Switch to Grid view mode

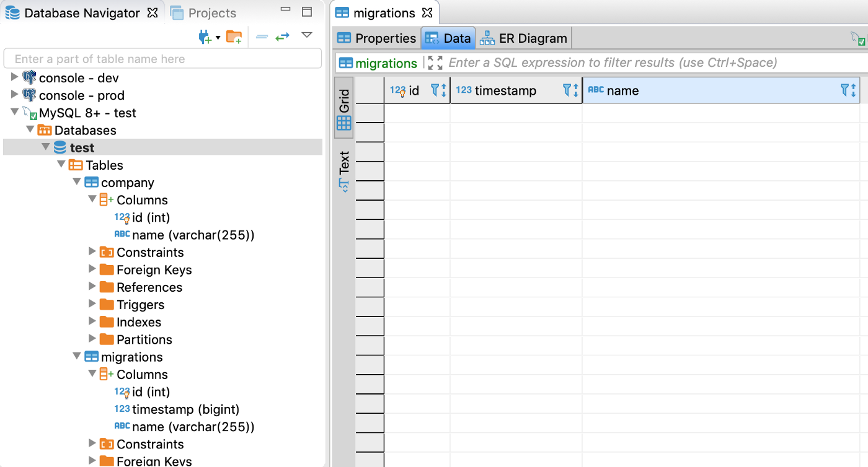click(343, 108)
